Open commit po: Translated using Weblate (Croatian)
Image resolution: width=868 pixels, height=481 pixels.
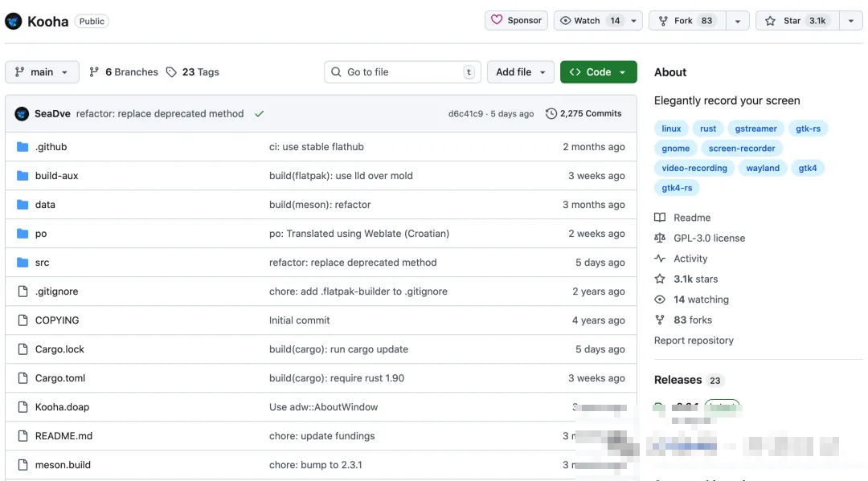pos(358,234)
